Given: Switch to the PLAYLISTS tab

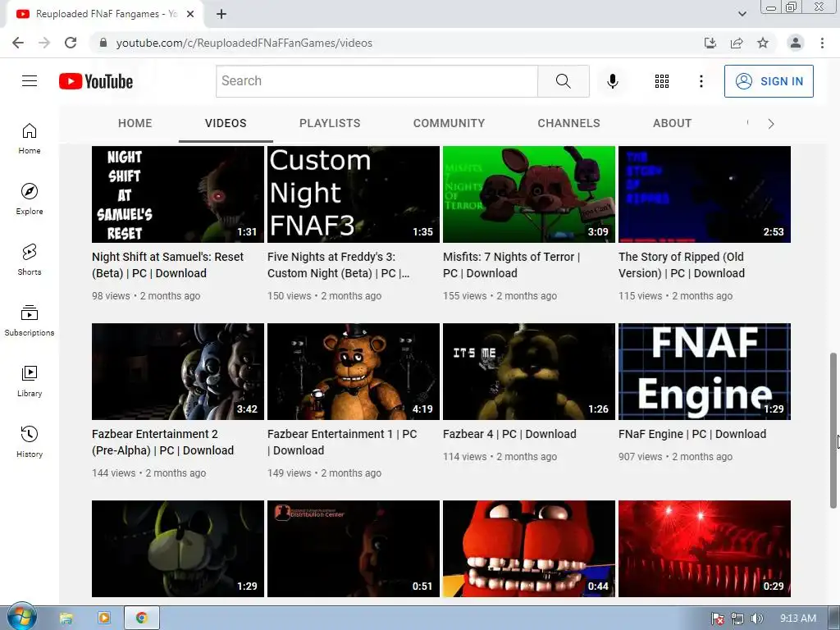Looking at the screenshot, I should point(330,123).
